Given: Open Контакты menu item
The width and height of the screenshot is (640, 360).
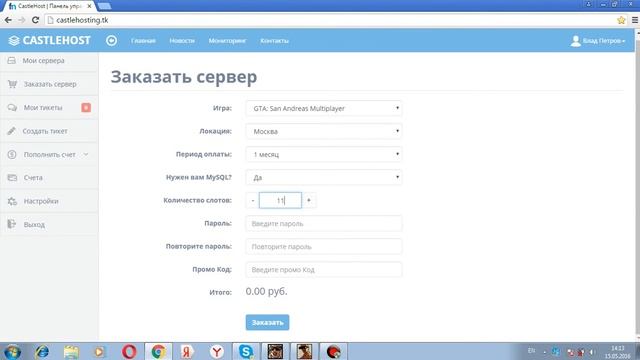Looking at the screenshot, I should click(x=274, y=41).
